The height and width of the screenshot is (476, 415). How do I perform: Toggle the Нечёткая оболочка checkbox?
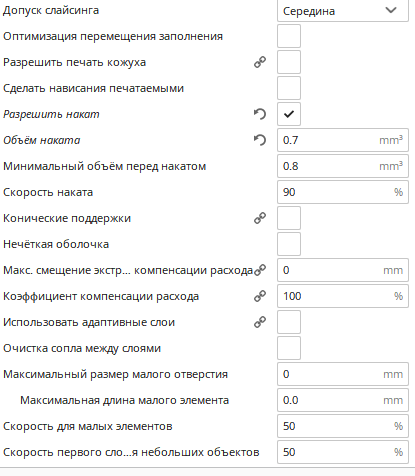coord(289,244)
